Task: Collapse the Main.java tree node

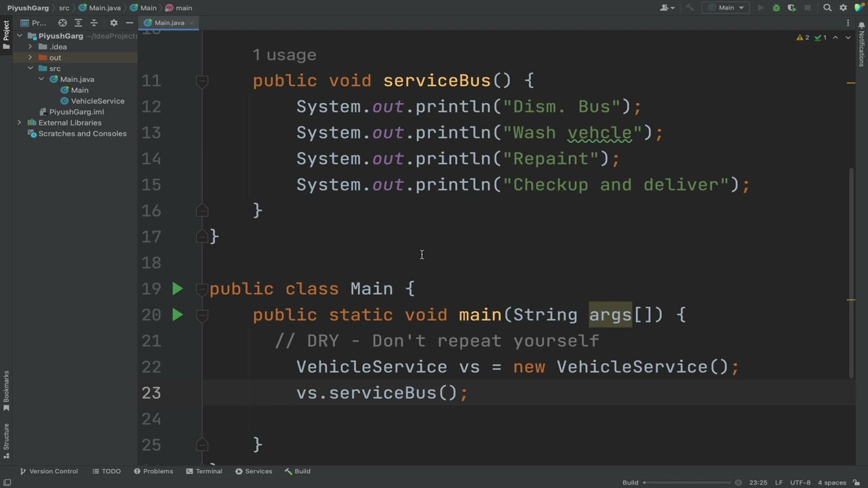Action: coord(41,79)
